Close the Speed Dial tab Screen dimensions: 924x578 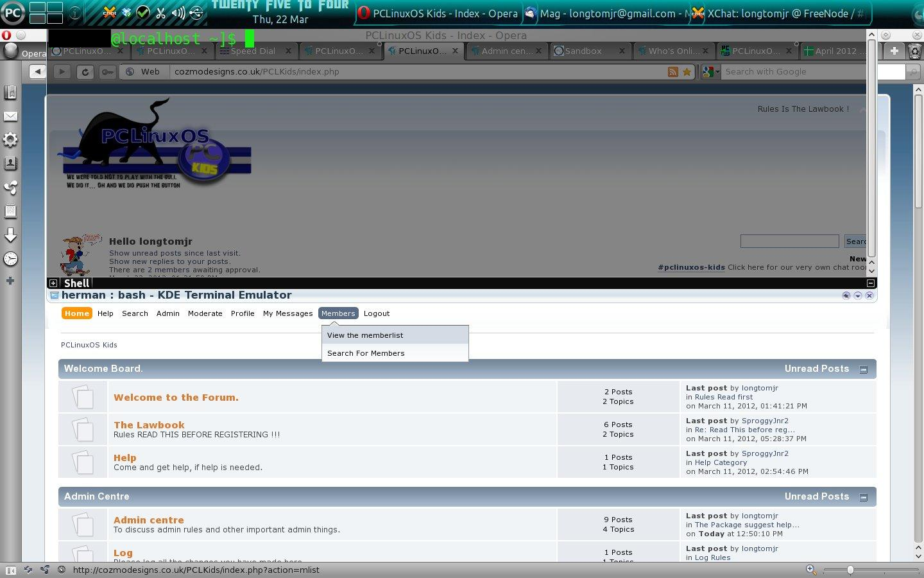coord(288,51)
